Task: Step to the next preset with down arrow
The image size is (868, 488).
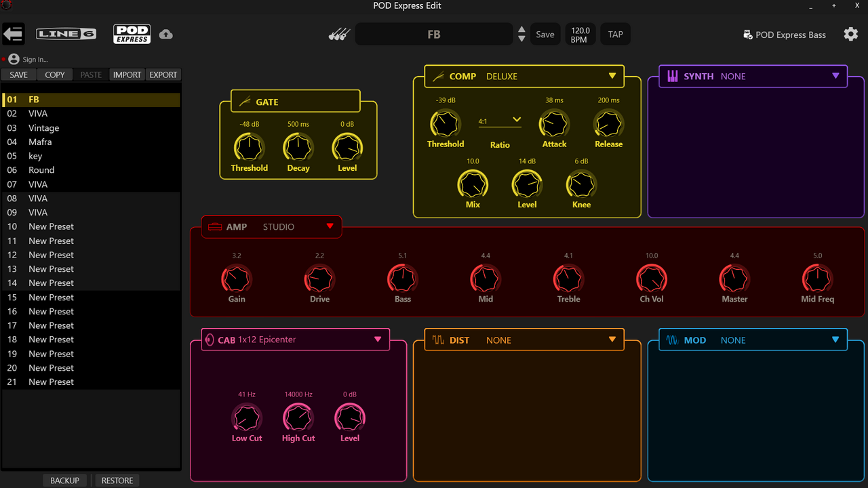Action: point(521,39)
